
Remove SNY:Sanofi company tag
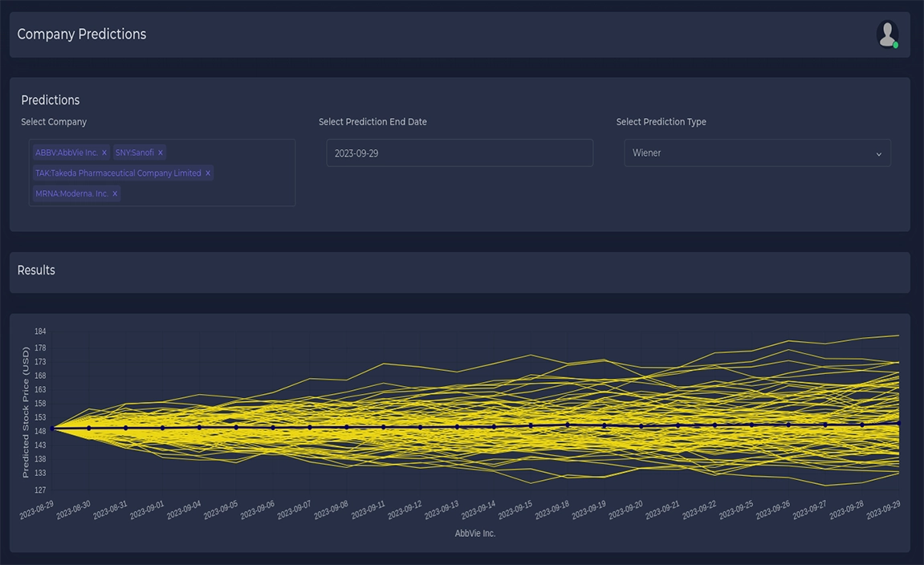pos(161,152)
